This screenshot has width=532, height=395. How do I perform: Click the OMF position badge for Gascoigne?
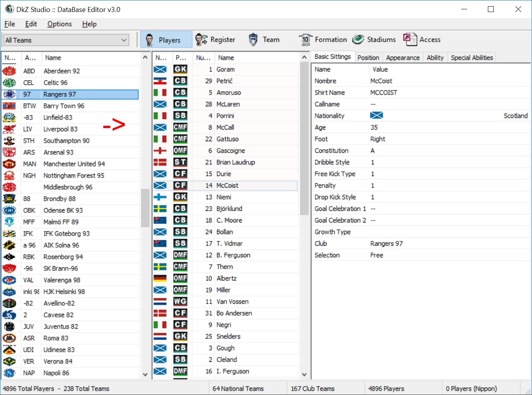(x=180, y=150)
